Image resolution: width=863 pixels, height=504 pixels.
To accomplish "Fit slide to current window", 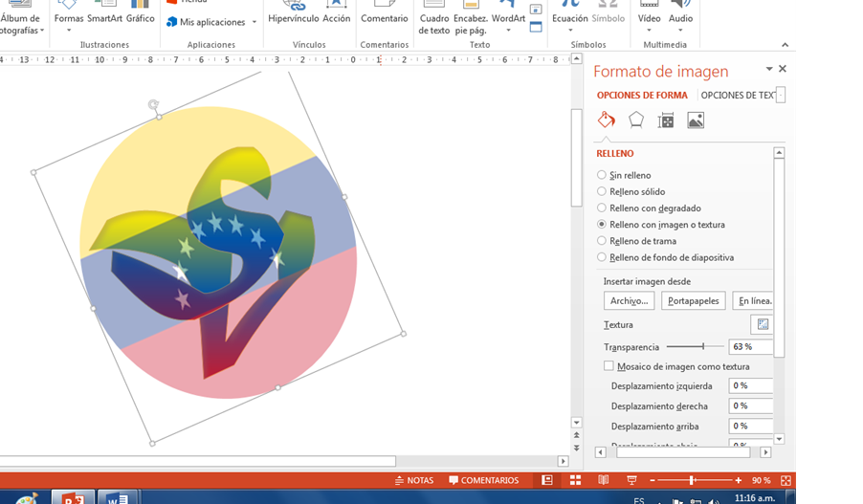I will click(786, 480).
